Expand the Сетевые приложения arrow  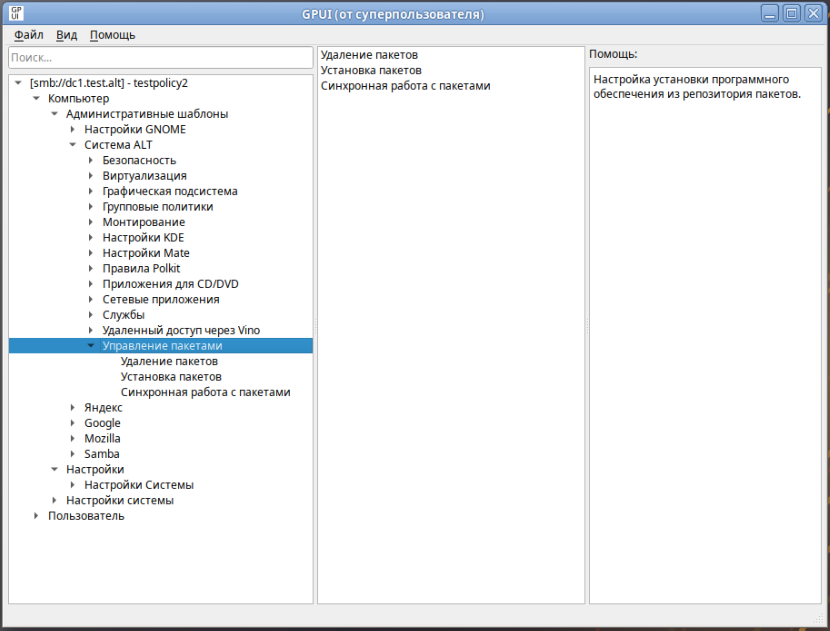pos(91,300)
